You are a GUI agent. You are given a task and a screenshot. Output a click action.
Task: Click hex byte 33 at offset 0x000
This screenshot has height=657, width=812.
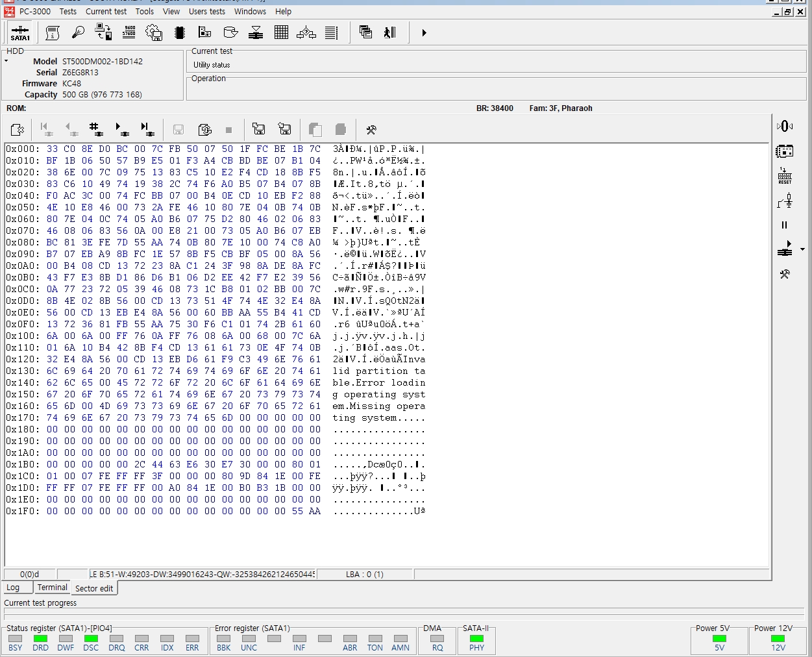(x=52, y=149)
